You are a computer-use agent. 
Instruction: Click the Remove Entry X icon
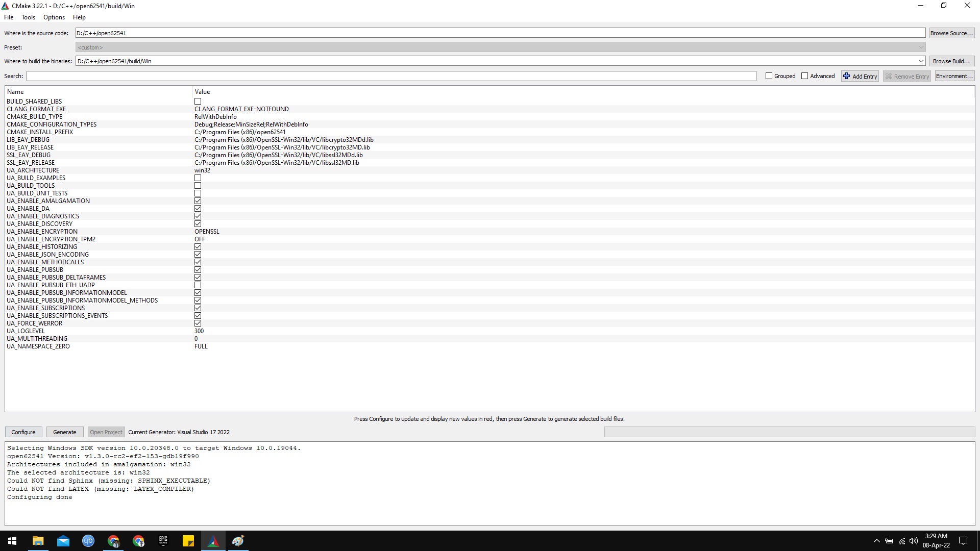pos(888,76)
